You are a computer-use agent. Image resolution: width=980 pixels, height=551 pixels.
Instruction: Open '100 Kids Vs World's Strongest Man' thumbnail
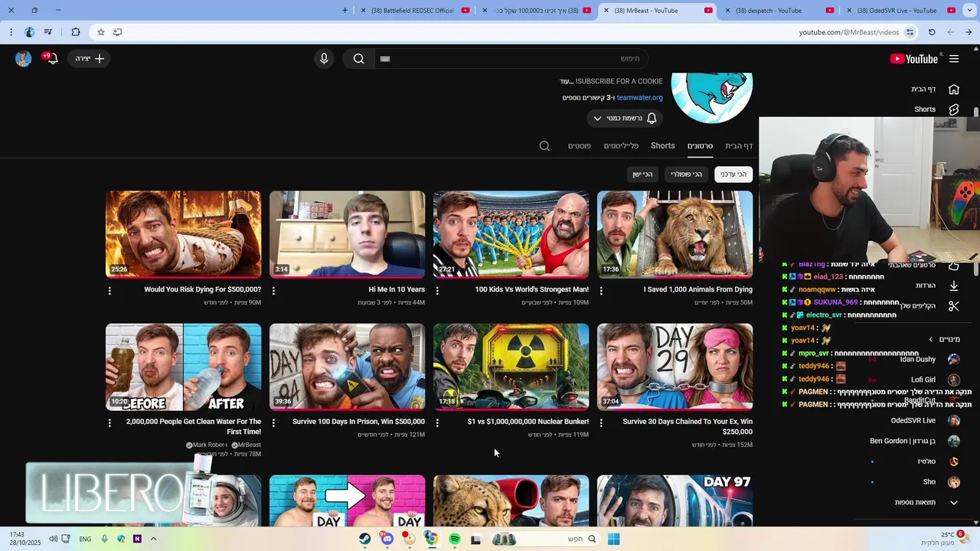(x=511, y=234)
